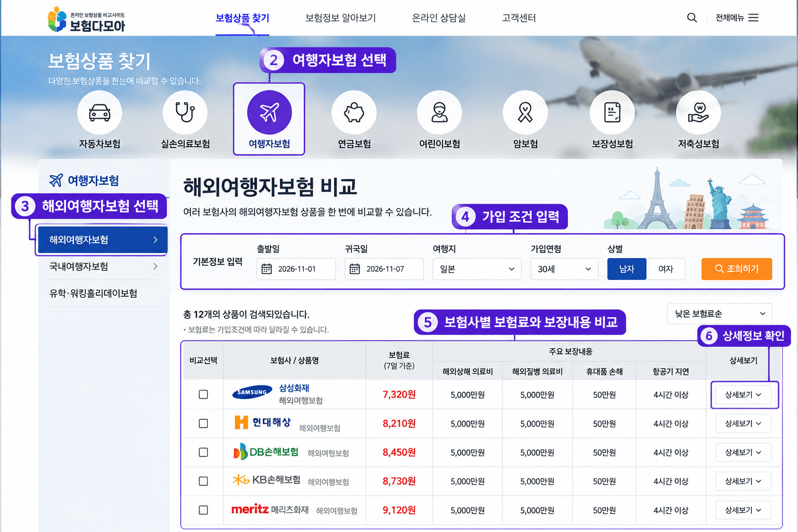
Task: Check the 삼성화재 compare checkbox
Action: [x=204, y=395]
